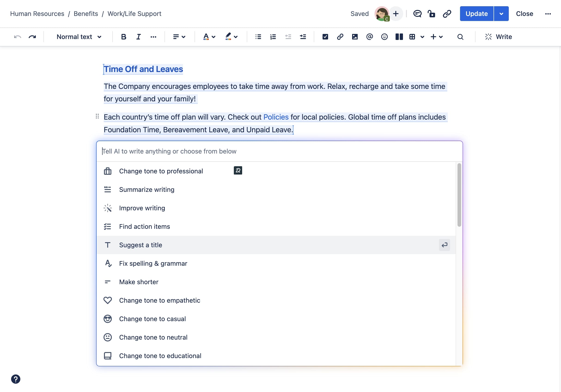Select Summarize writing option
Viewport: 561px width, 392px height.
tap(276, 190)
